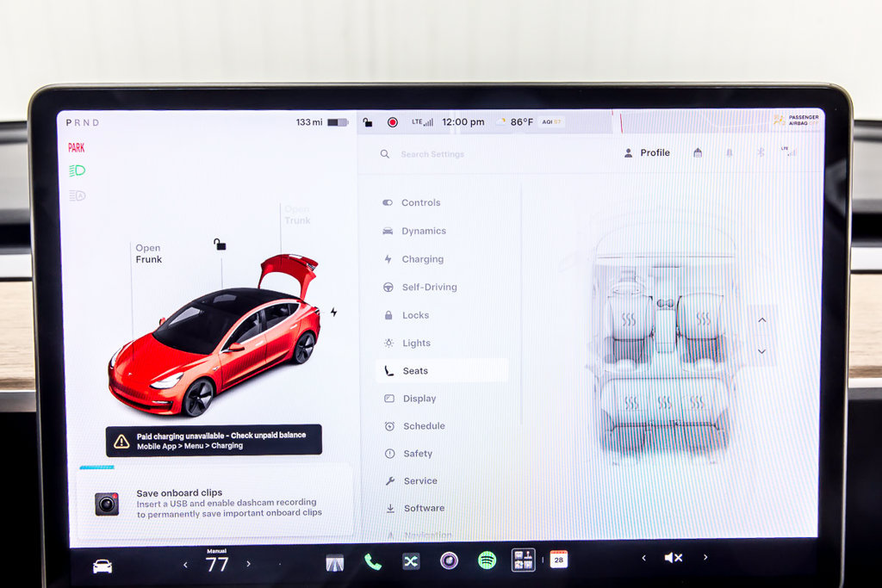Tap the top bar unlock padlock icon

[367, 122]
